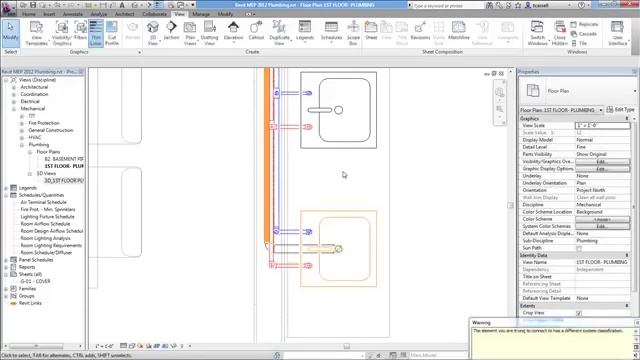Open the Revisions tool

pos(420,32)
